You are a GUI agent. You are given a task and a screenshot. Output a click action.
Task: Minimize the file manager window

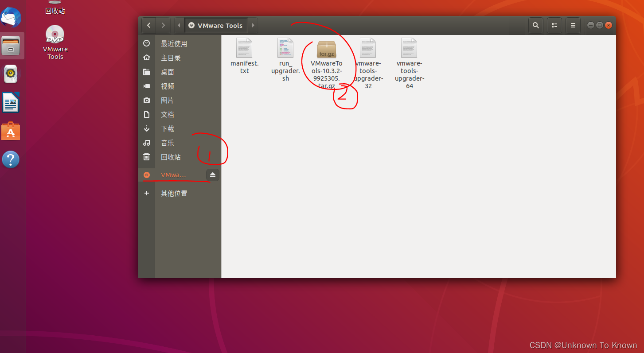(591, 25)
